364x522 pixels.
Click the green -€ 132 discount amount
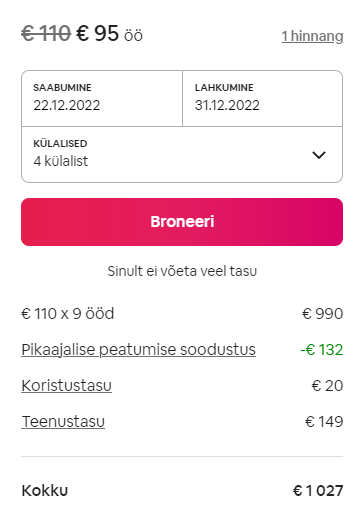(322, 350)
